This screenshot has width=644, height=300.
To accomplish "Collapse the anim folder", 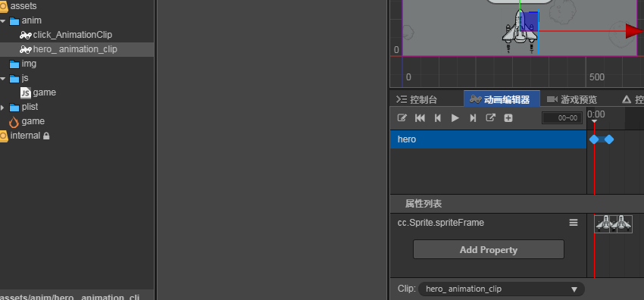I will click(x=3, y=20).
